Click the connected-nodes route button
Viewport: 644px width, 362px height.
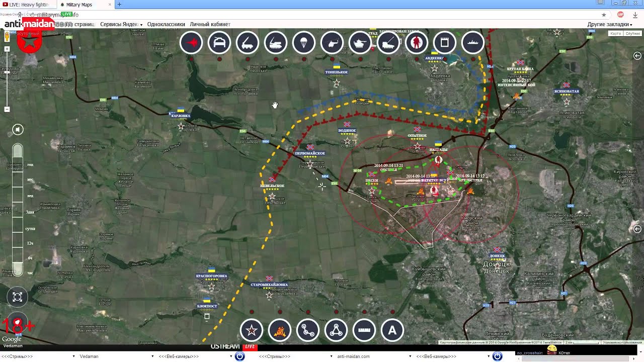tap(308, 330)
